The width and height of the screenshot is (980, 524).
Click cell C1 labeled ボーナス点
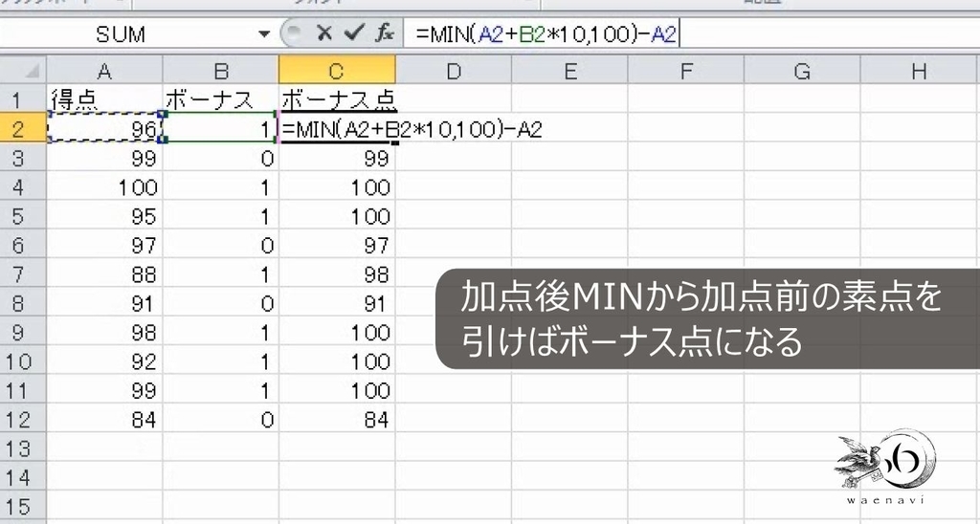(337, 99)
